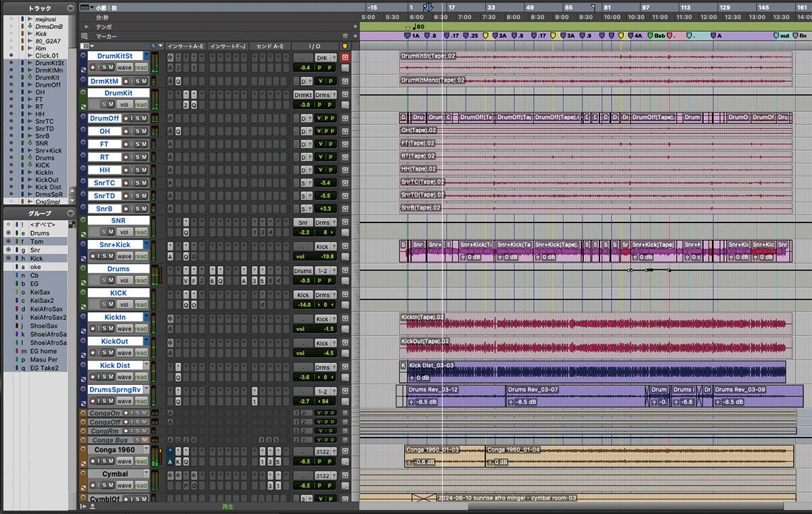Click the K insert on the Conga 1960 track
Screen dimensions: 812x514
pyautogui.click(x=178, y=462)
